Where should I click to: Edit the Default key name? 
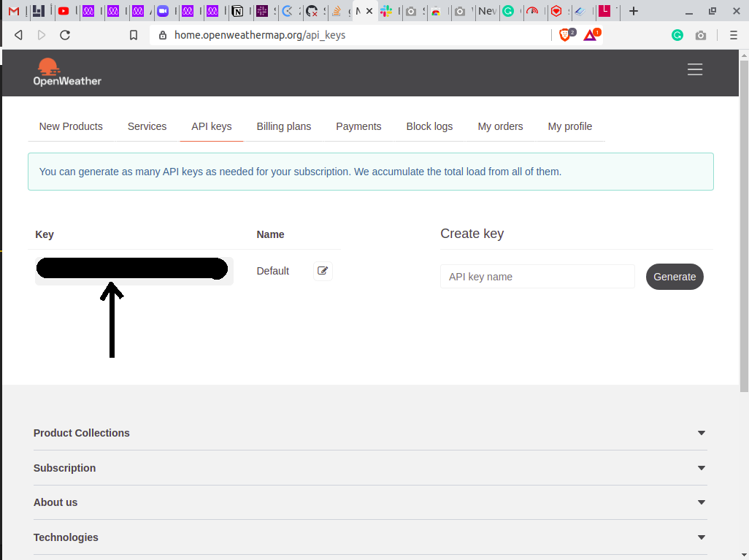[x=323, y=271]
